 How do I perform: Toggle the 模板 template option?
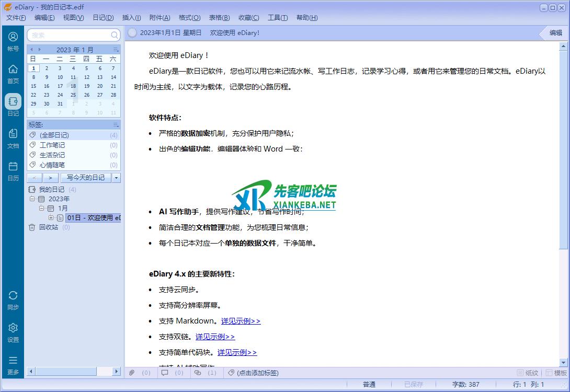556,373
